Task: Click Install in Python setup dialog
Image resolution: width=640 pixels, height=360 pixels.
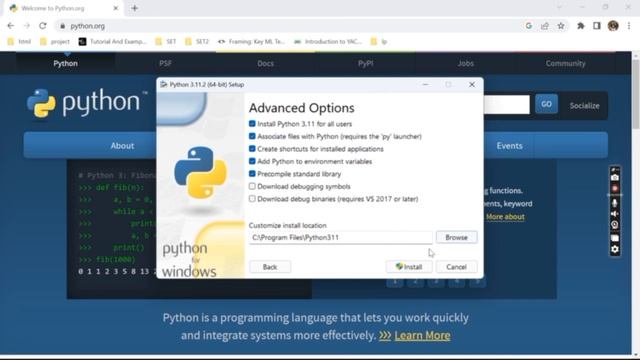Action: (x=409, y=267)
